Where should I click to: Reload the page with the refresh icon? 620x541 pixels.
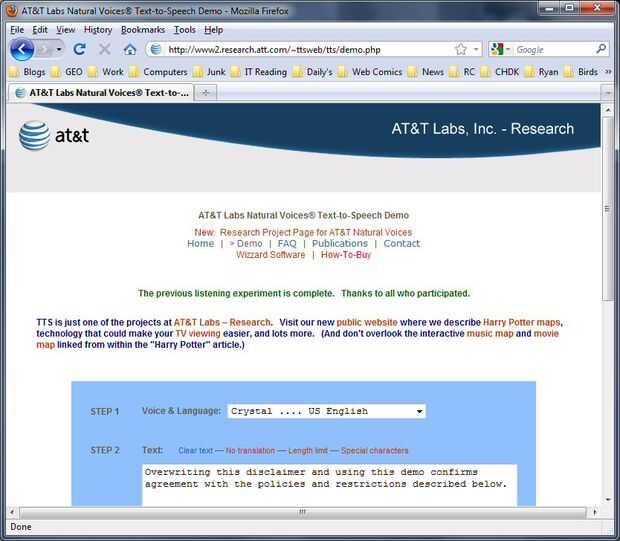pyautogui.click(x=79, y=49)
